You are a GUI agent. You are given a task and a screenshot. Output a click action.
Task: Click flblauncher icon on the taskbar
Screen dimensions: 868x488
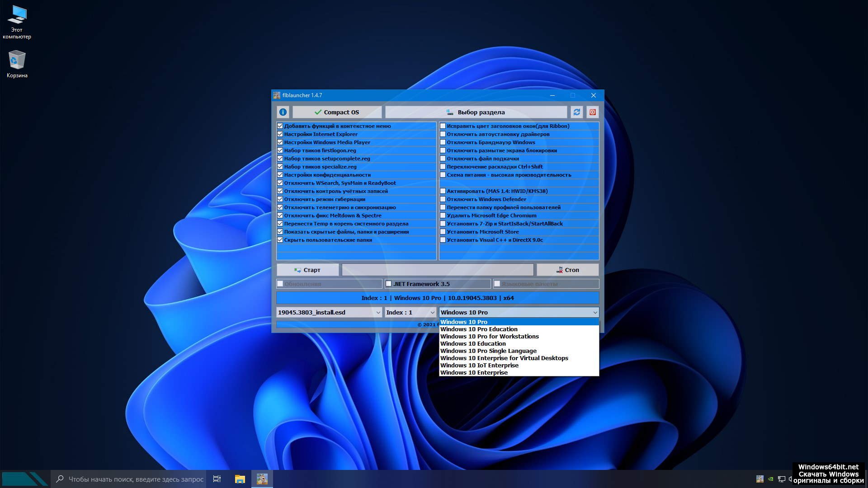point(262,479)
